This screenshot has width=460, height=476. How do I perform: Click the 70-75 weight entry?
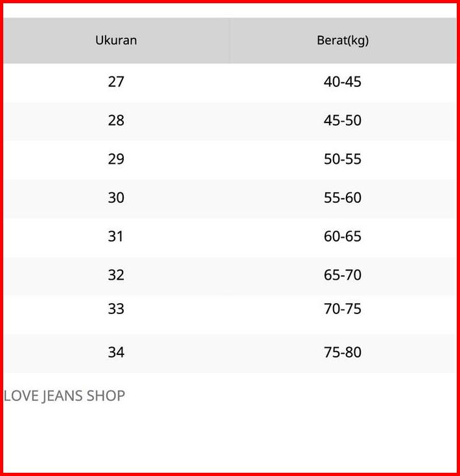point(343,309)
